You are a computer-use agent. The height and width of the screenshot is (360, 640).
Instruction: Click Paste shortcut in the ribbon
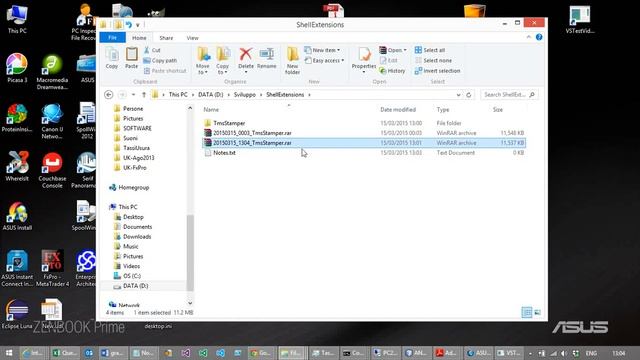164,71
